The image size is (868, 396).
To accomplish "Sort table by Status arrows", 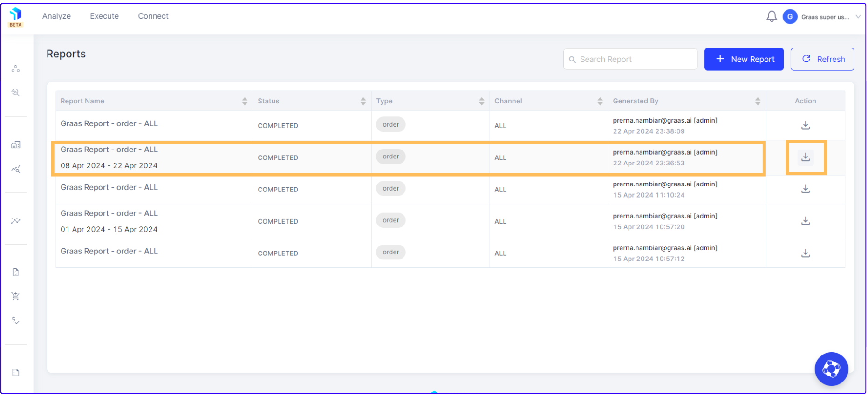I will click(x=363, y=101).
